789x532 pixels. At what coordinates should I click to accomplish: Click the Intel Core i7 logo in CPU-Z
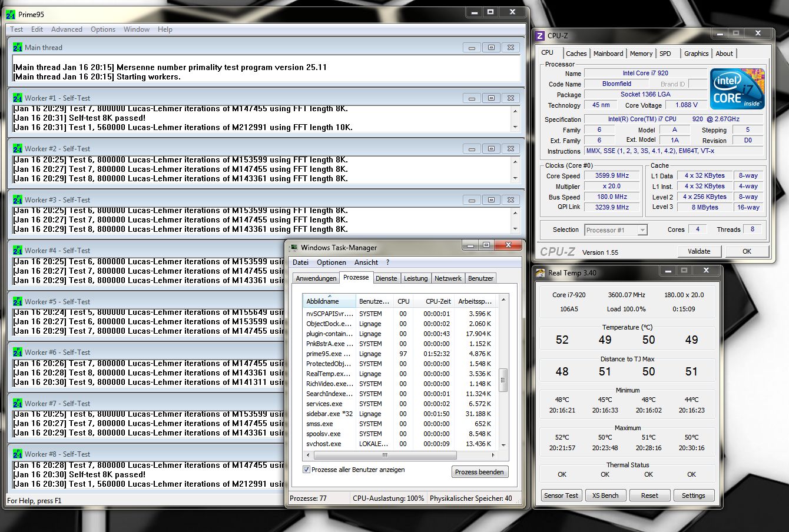coord(737,88)
